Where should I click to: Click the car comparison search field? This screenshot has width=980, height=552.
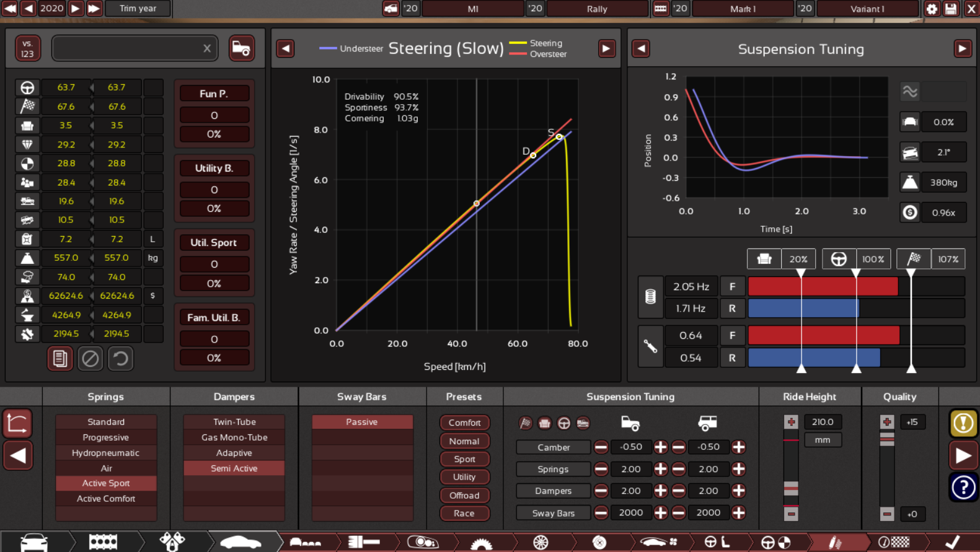[x=135, y=48]
